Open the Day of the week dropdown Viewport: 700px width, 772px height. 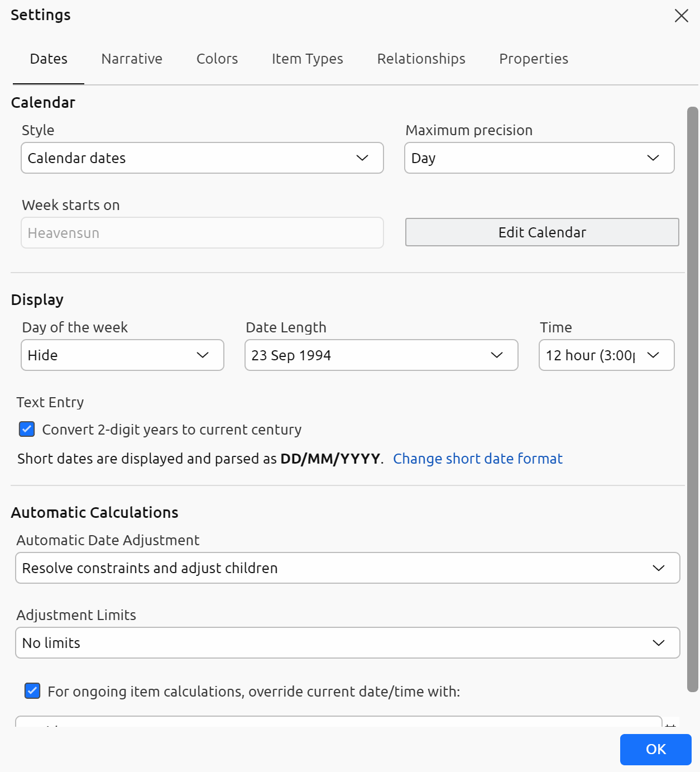122,355
